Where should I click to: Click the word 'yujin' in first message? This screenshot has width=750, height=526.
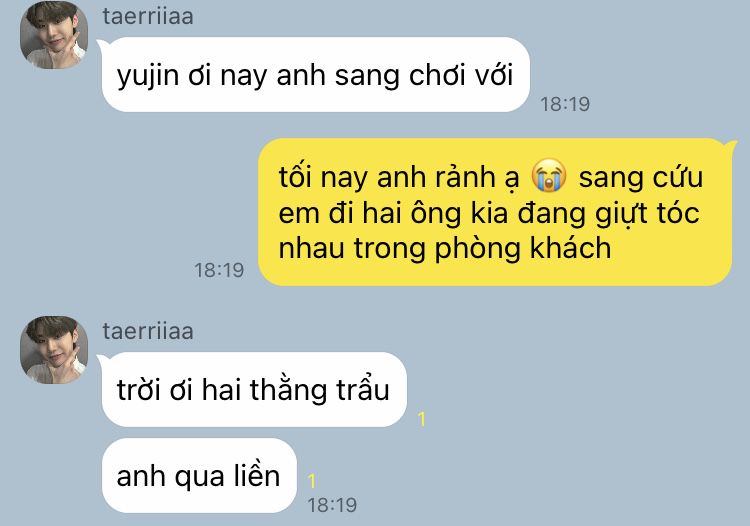(x=148, y=76)
